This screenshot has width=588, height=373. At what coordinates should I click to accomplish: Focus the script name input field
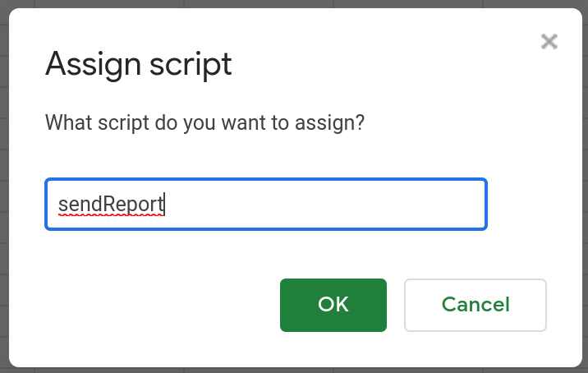266,204
